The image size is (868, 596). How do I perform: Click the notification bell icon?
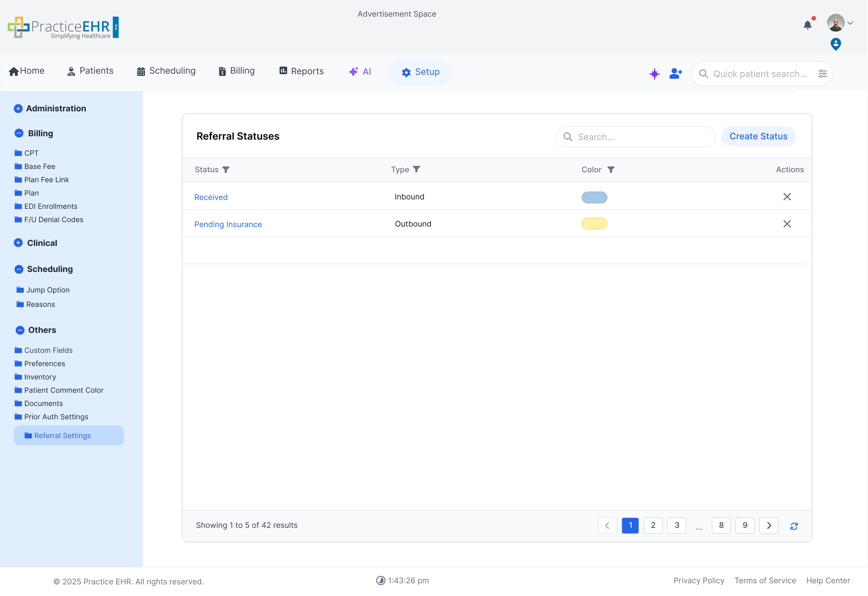click(x=808, y=24)
